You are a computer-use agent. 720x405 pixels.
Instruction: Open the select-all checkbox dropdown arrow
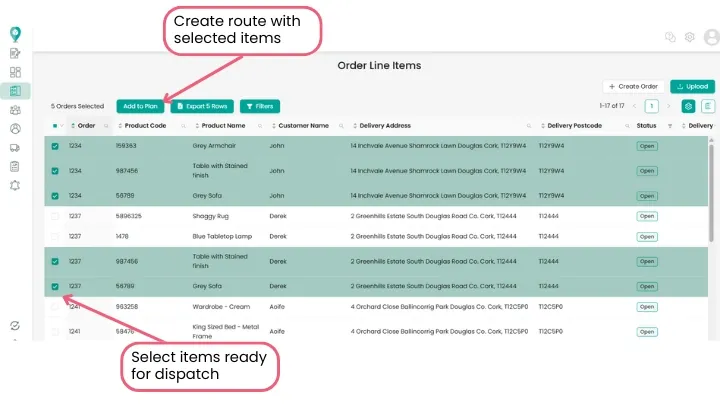tap(62, 126)
